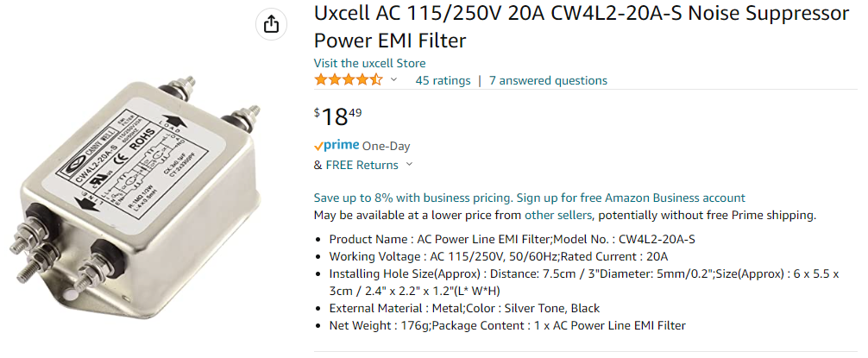This screenshot has height=358, width=868.
Task: Click the External Material bullet line
Action: (x=464, y=308)
